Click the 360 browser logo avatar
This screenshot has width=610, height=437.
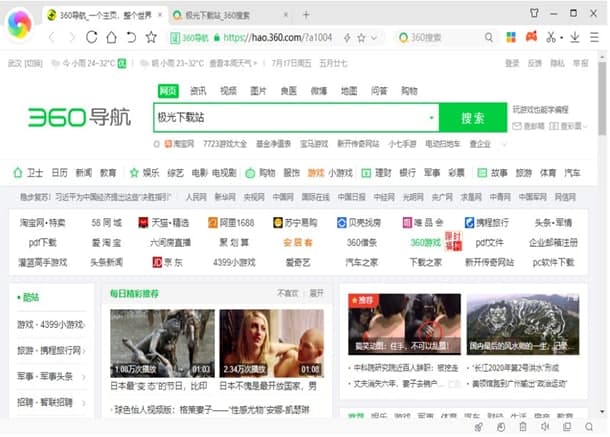19,26
